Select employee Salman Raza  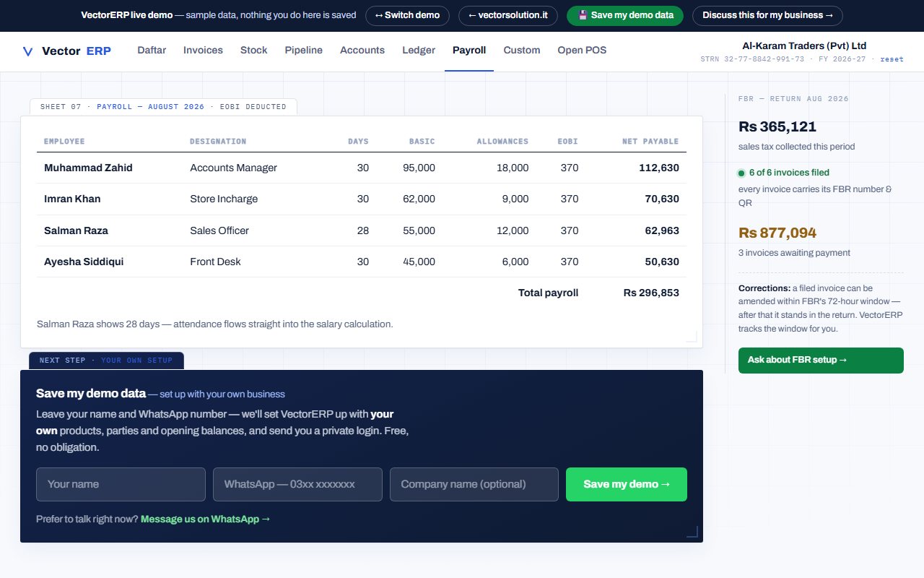76,230
